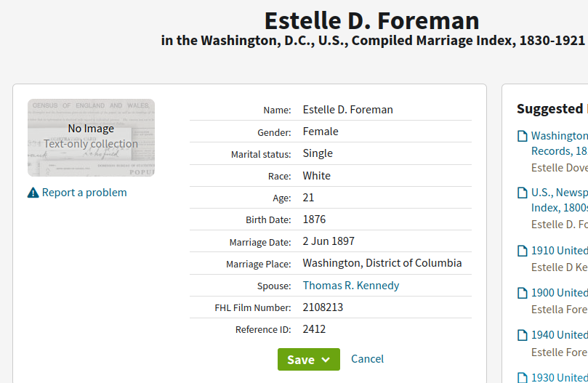The height and width of the screenshot is (383, 588).
Task: Click the Report a problem link text
Action: coord(84,193)
